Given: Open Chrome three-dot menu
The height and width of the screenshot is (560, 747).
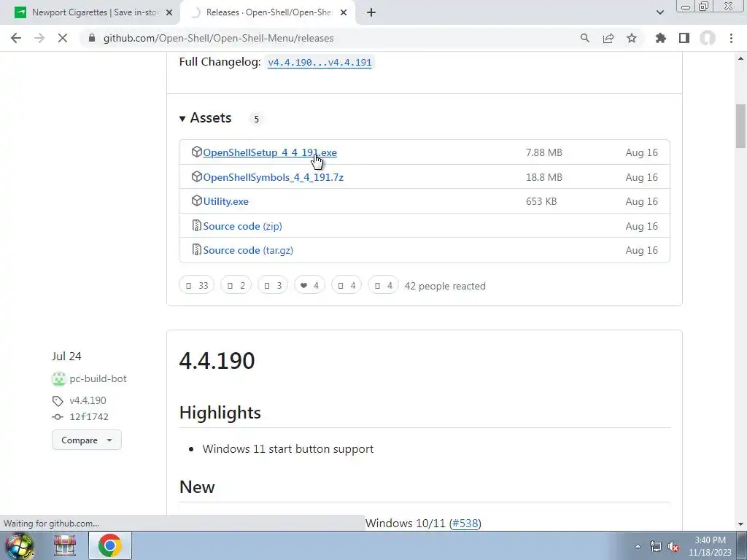Looking at the screenshot, I should pos(731,38).
